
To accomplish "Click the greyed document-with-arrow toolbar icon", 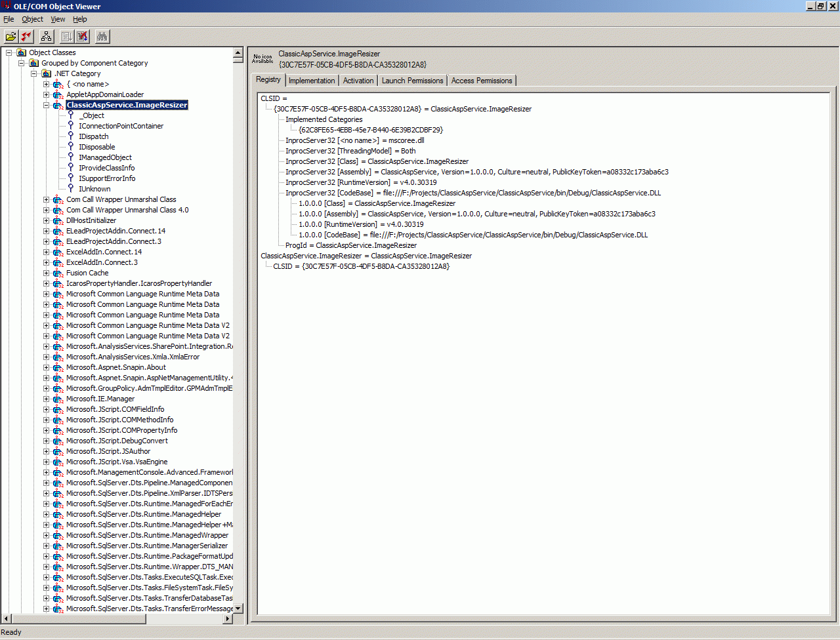I will point(66,37).
